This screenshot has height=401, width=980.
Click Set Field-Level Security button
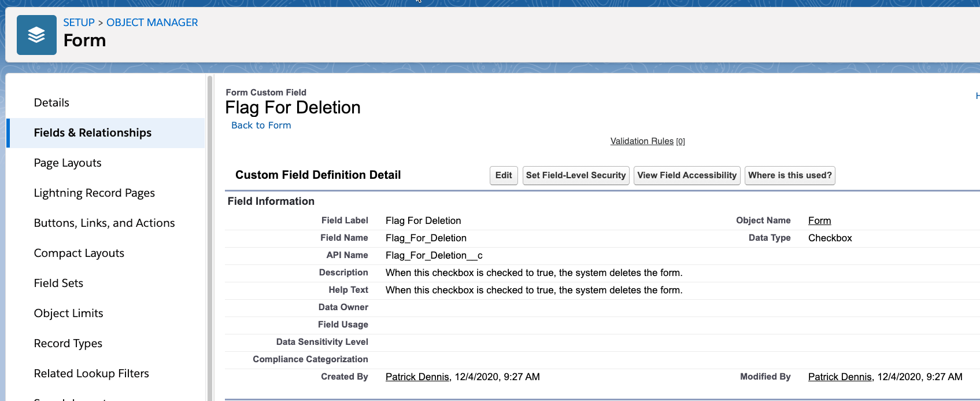click(576, 175)
